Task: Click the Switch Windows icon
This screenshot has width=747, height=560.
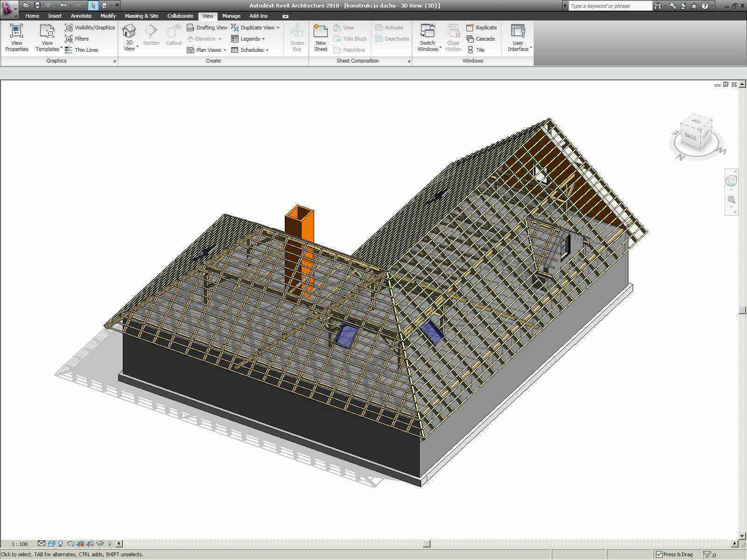Action: [428, 37]
